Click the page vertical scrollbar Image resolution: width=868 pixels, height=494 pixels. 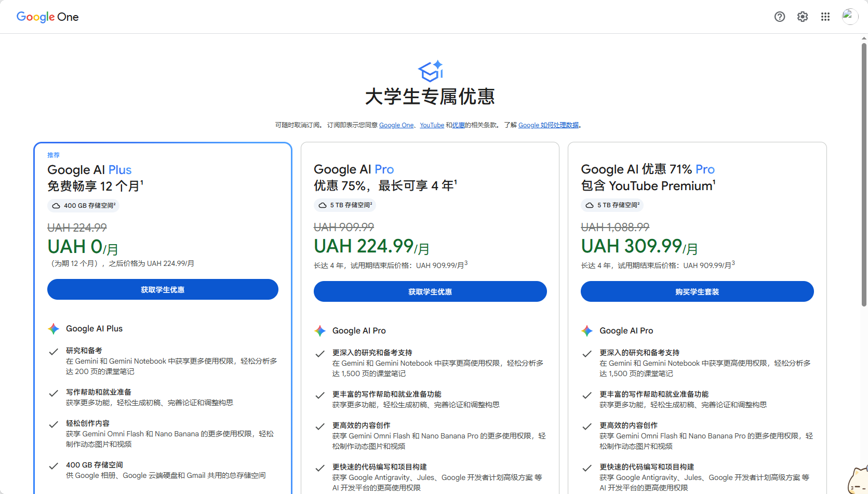(x=864, y=174)
